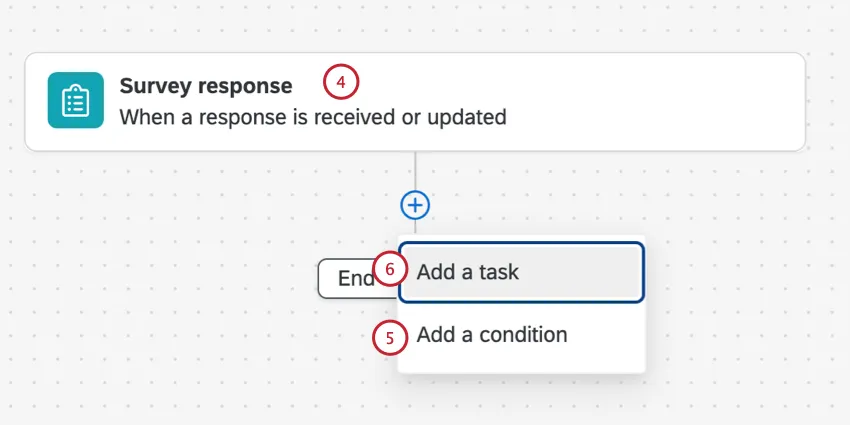Click the End node
850x425 pixels.
coord(352,278)
